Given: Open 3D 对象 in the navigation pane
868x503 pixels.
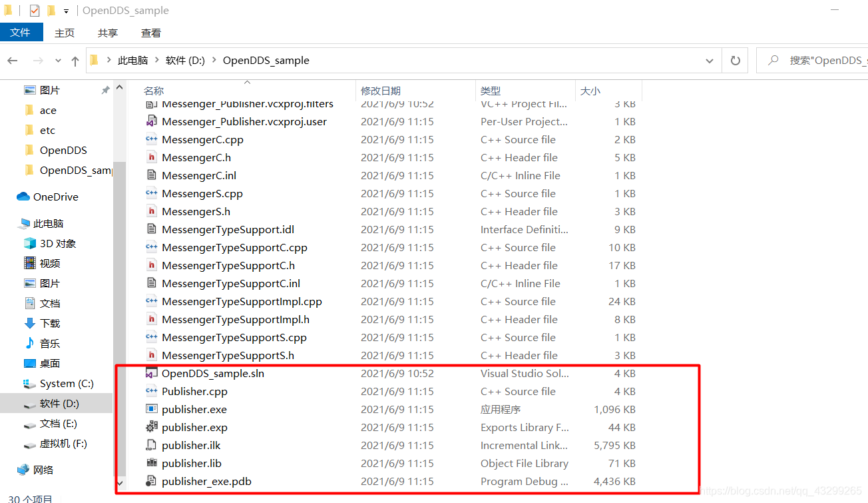Looking at the screenshot, I should pyautogui.click(x=58, y=243).
